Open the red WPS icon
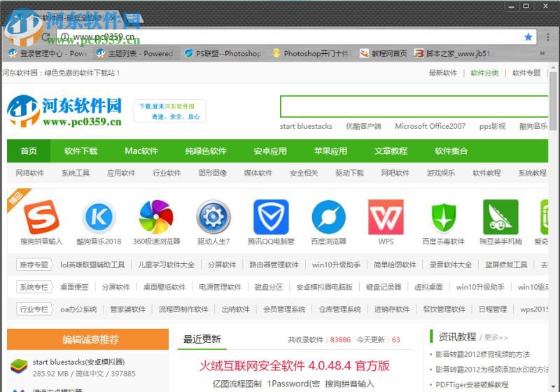 (386, 217)
